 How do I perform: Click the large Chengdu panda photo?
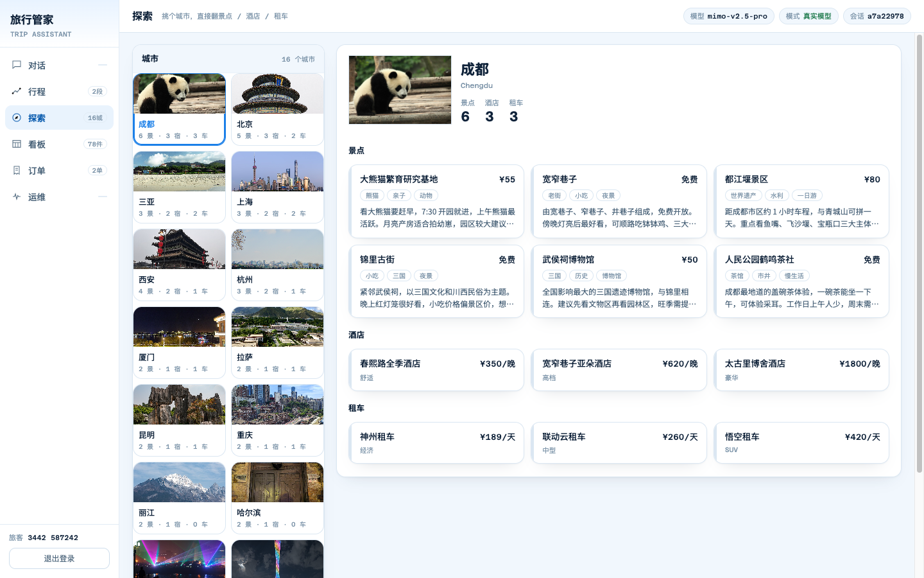point(400,90)
